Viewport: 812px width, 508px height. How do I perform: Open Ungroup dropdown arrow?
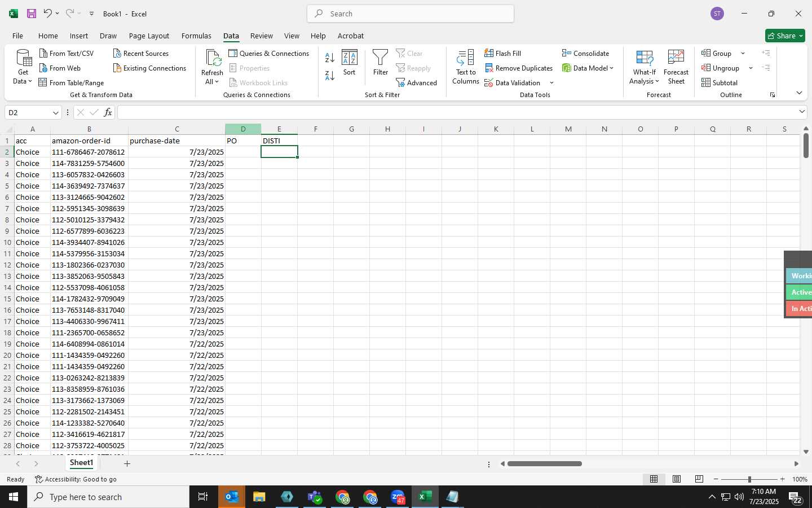point(751,68)
